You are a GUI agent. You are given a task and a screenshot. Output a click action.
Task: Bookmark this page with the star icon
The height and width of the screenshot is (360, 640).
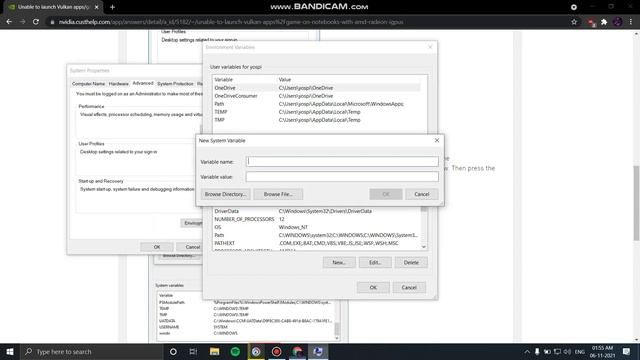(x=574, y=22)
